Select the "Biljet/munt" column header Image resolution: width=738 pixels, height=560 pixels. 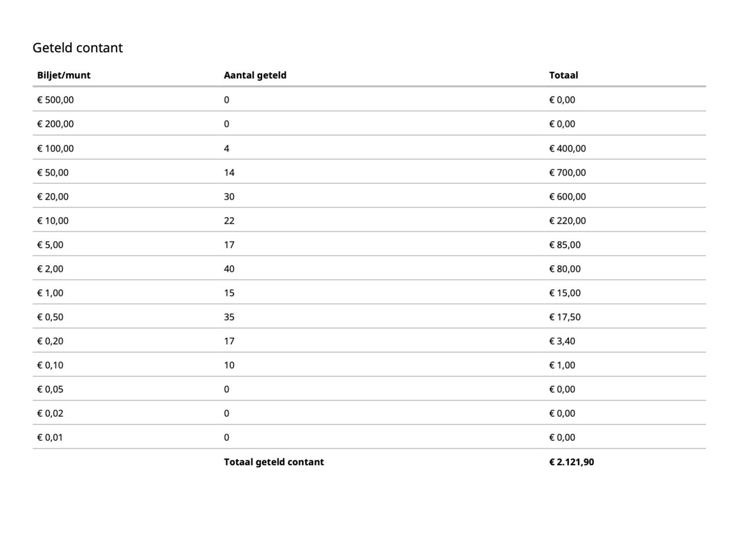pyautogui.click(x=64, y=75)
